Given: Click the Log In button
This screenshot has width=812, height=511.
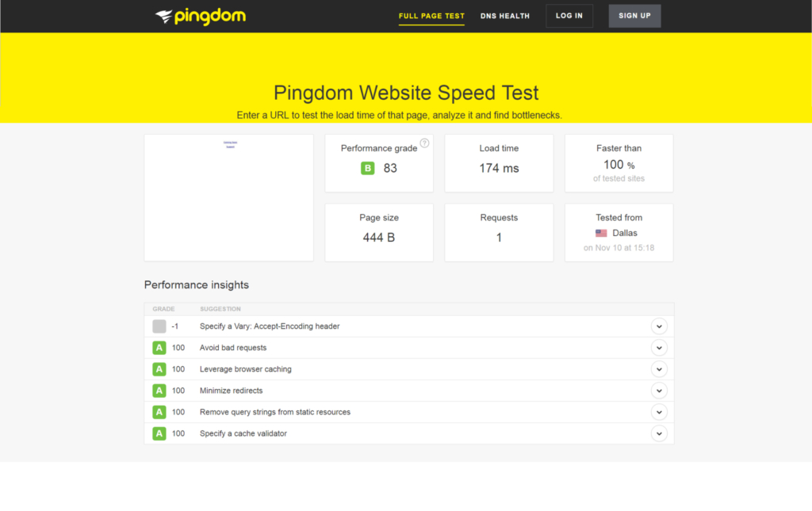Looking at the screenshot, I should click(x=569, y=16).
